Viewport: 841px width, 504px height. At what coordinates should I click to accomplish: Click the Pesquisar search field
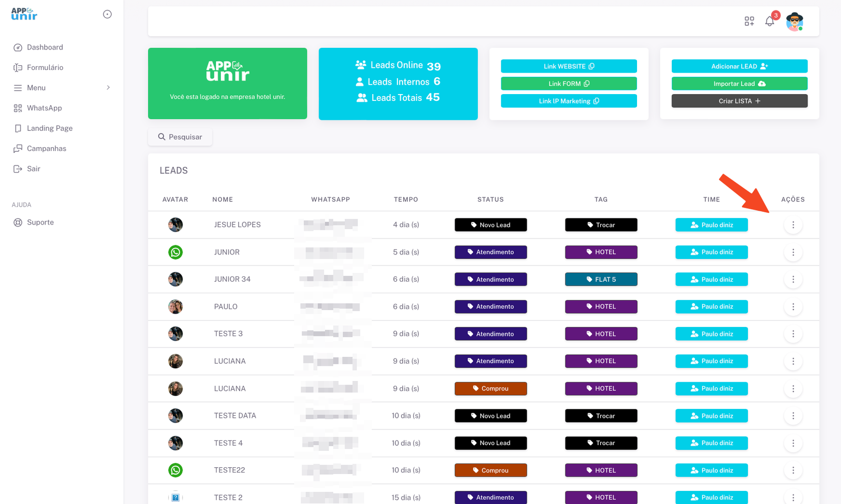180,137
